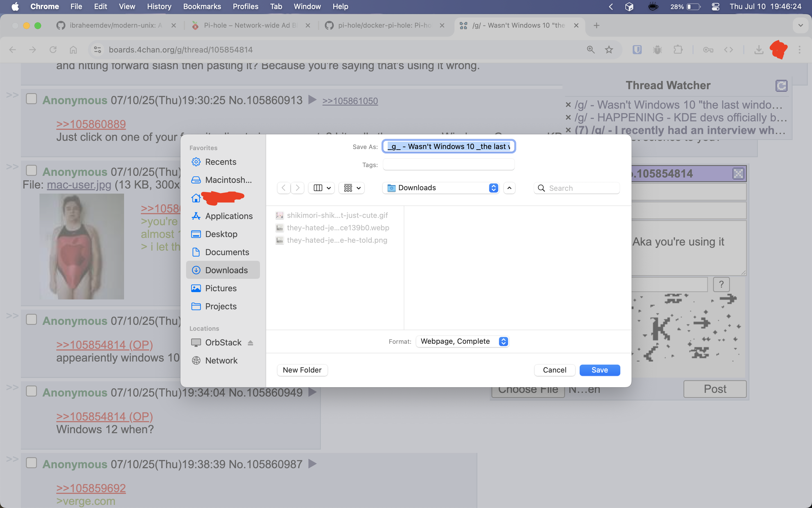Select Recents in sidebar
The width and height of the screenshot is (812, 508).
(223, 162)
